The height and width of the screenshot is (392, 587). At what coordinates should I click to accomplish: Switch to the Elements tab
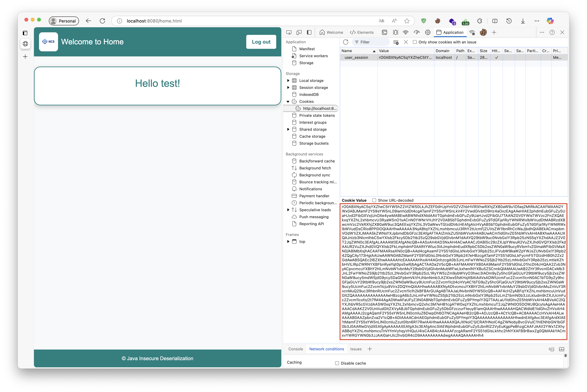362,32
